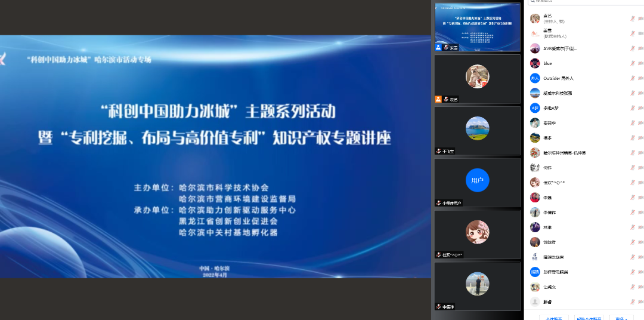Select the 用户 blue avatar video tile
644x320 pixels.
(x=478, y=183)
